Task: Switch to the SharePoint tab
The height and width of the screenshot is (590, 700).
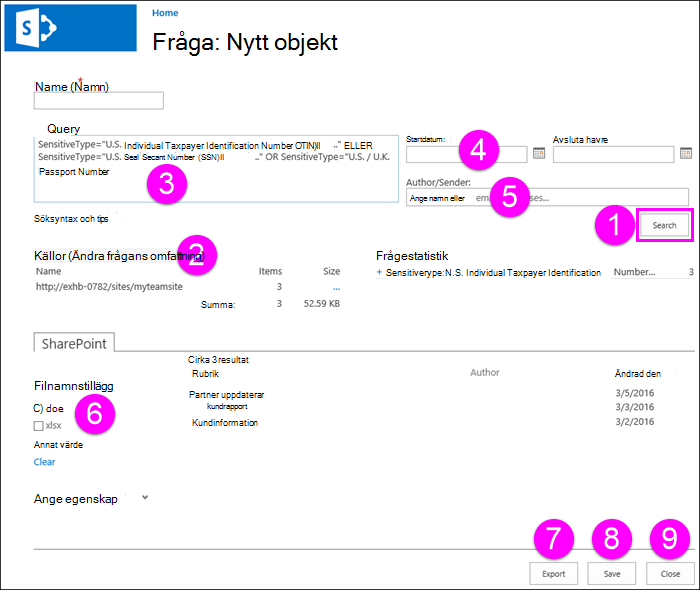Action: point(74,343)
